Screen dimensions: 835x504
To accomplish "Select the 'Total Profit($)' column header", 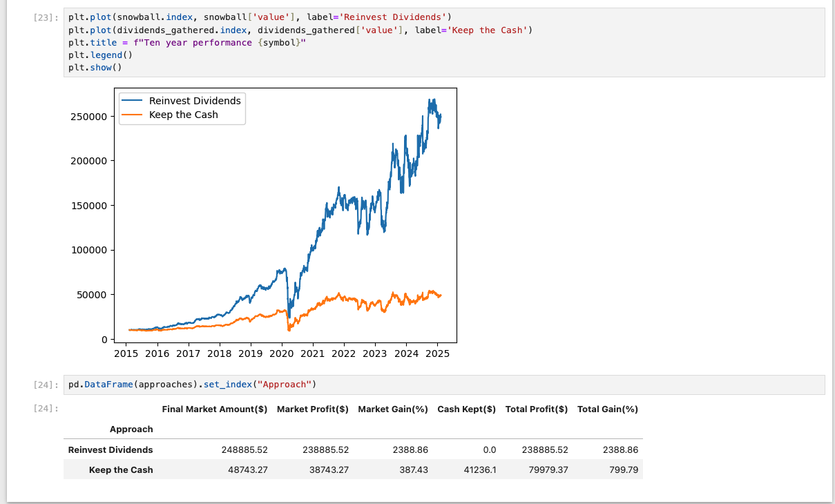I will [537, 409].
